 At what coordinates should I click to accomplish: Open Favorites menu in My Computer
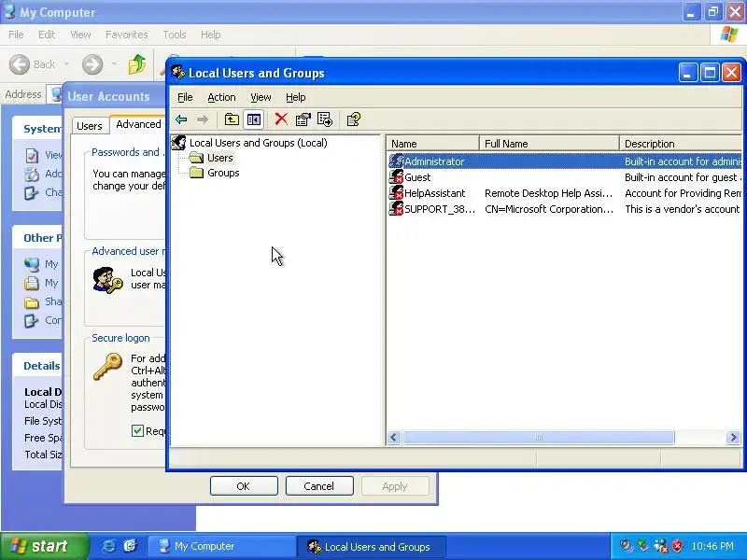(x=127, y=35)
